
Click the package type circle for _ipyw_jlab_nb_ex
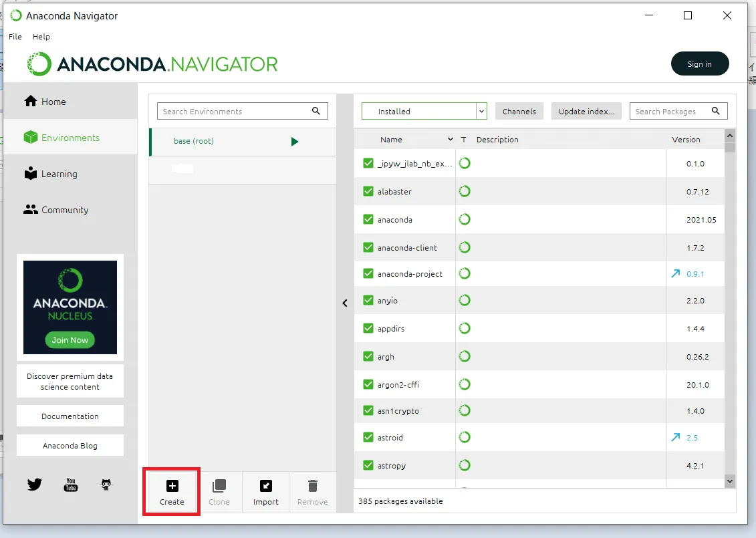point(465,163)
